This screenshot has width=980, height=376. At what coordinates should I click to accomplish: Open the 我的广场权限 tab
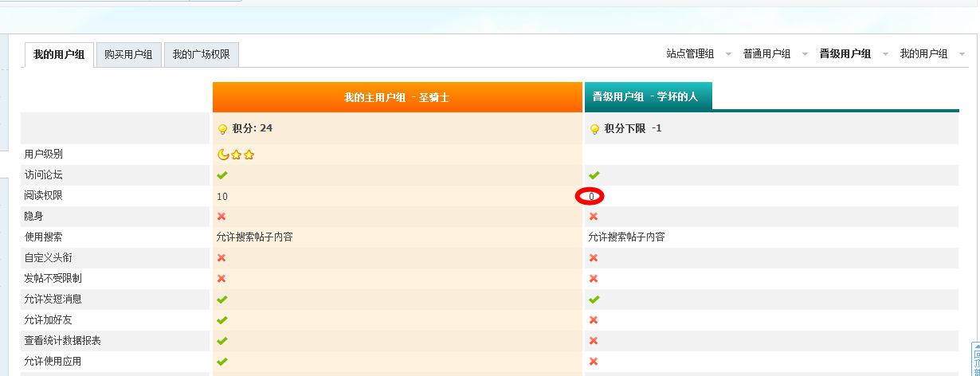tap(201, 55)
